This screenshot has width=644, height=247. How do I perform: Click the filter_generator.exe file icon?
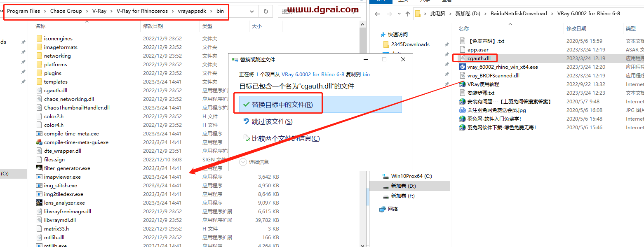click(39, 168)
